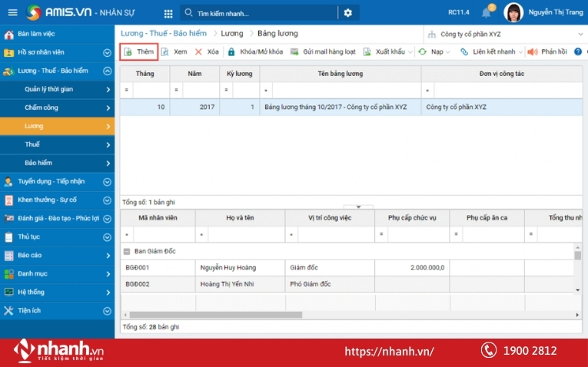
Task: Click the Xóa (Delete) icon
Action: 198,51
